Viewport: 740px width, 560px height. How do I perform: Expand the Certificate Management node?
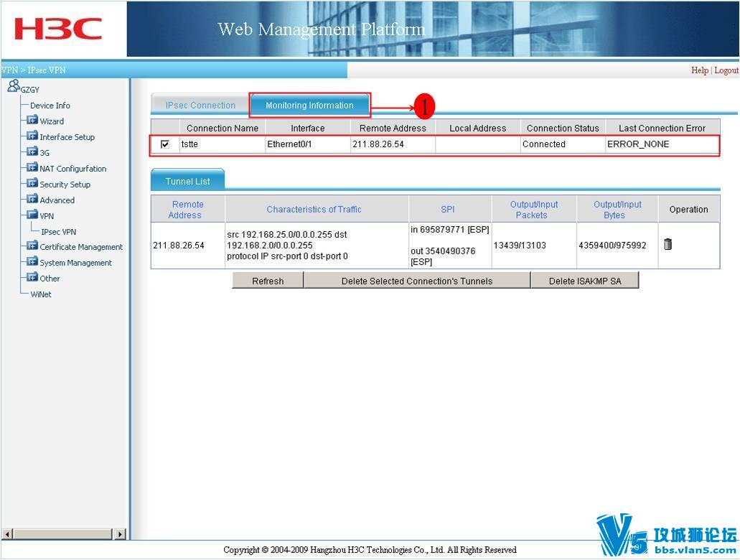coord(32,246)
